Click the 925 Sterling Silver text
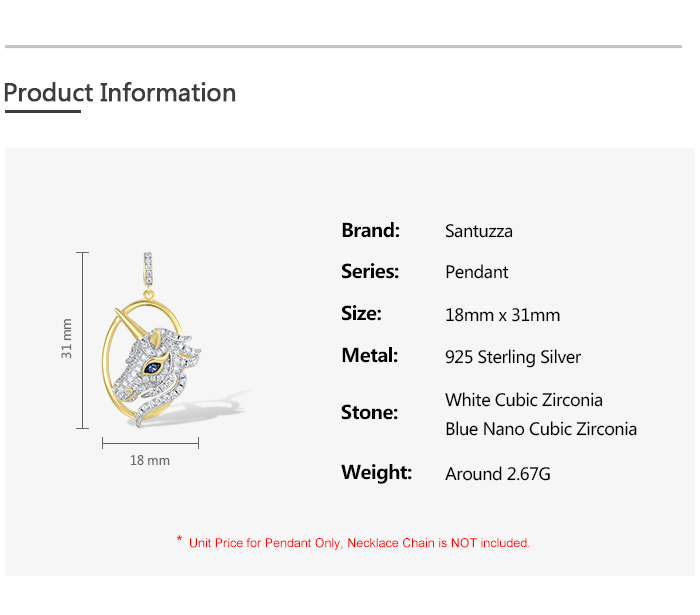The height and width of the screenshot is (615, 700). (513, 357)
